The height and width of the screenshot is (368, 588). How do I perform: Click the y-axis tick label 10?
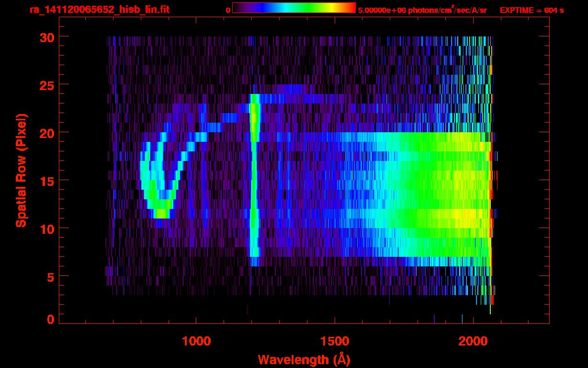point(46,229)
